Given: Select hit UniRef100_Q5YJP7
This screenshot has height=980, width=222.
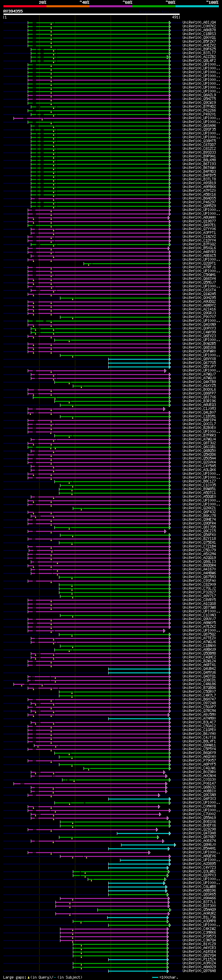Looking at the screenshot, I should [x=199, y=366].
